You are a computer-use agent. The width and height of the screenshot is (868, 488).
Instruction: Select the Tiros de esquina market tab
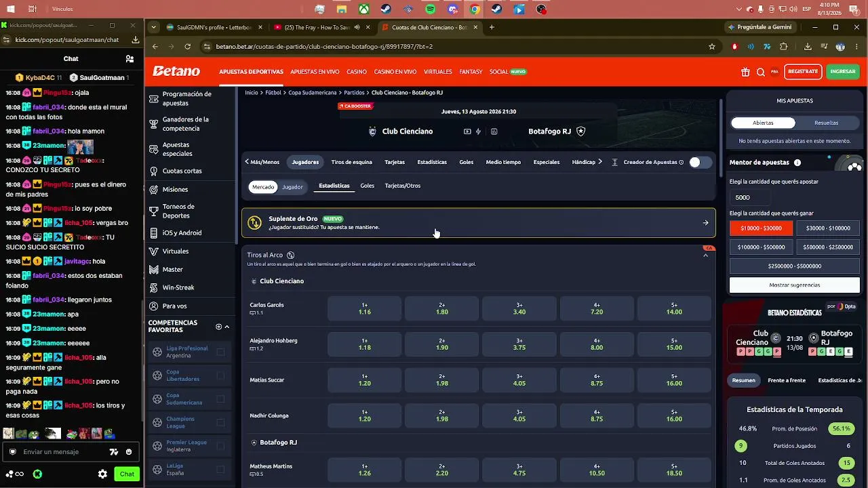(x=351, y=163)
